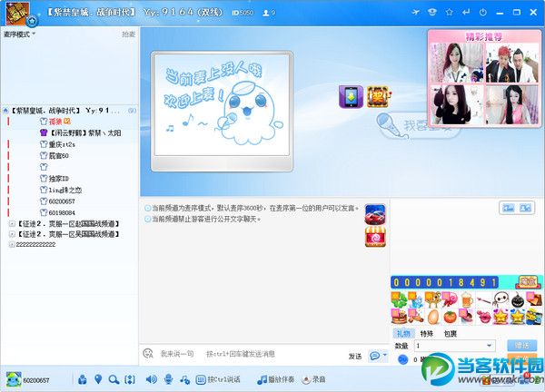This screenshot has height=392, width=545.
Task: Click the magnifier search icon
Action: pos(114,380)
